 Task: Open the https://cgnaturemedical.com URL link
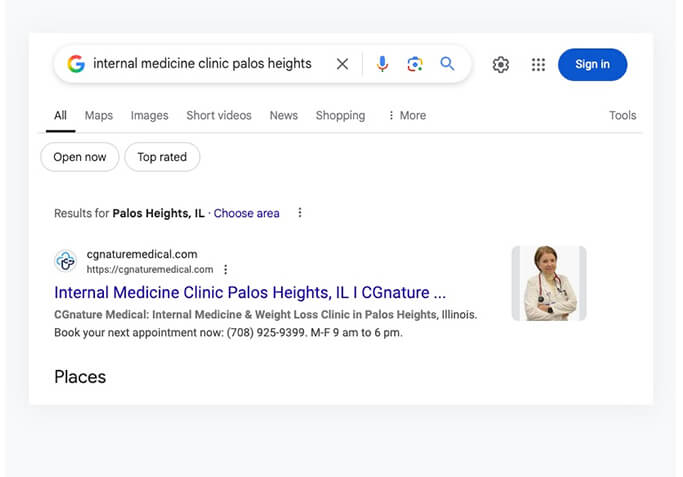tap(150, 270)
